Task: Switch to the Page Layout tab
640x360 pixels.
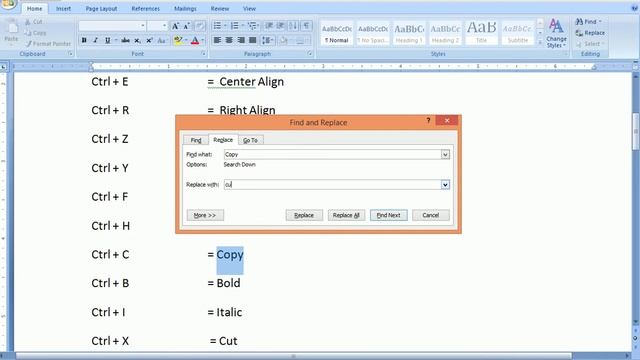Action: coord(101,9)
